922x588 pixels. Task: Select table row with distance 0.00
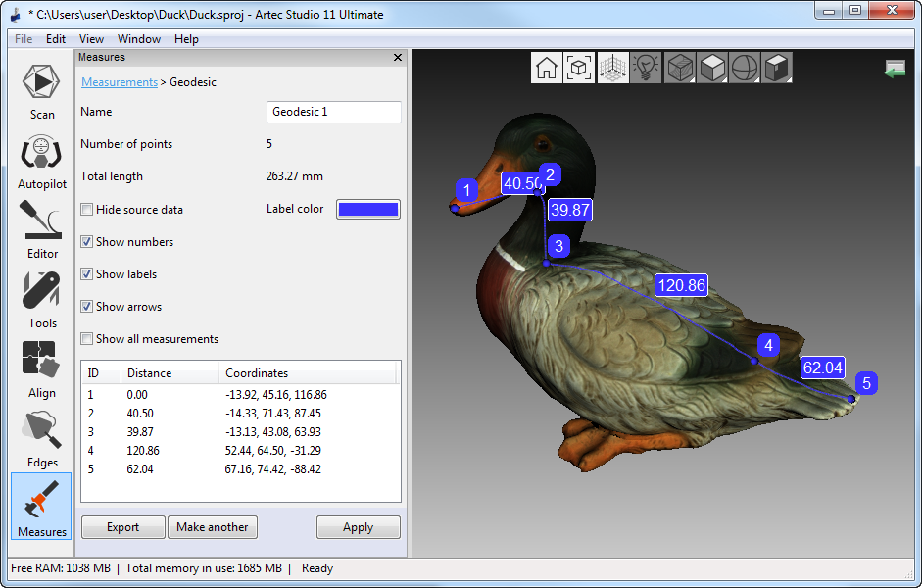(x=240, y=395)
